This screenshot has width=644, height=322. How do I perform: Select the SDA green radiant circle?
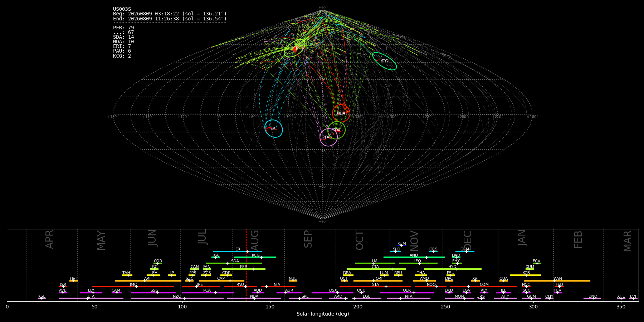click(336, 130)
